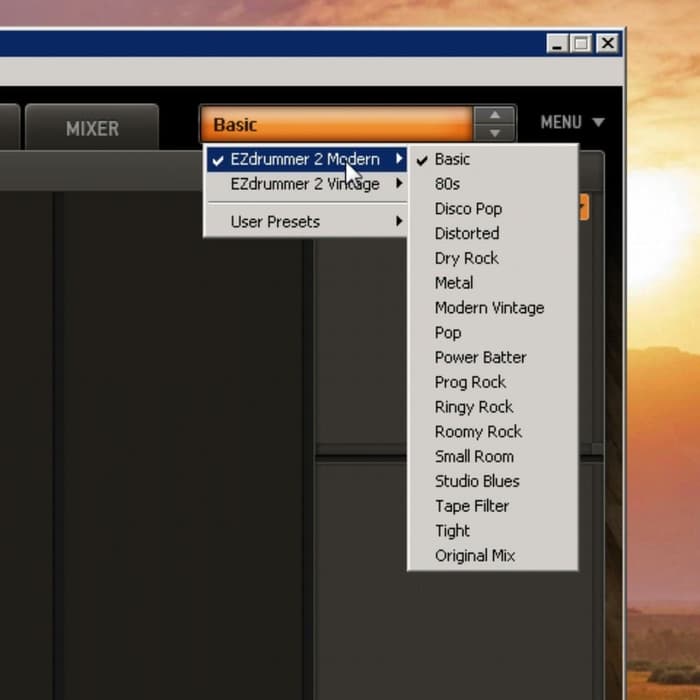Viewport: 700px width, 700px height.
Task: Select the Distorted preset
Action: pos(493,233)
